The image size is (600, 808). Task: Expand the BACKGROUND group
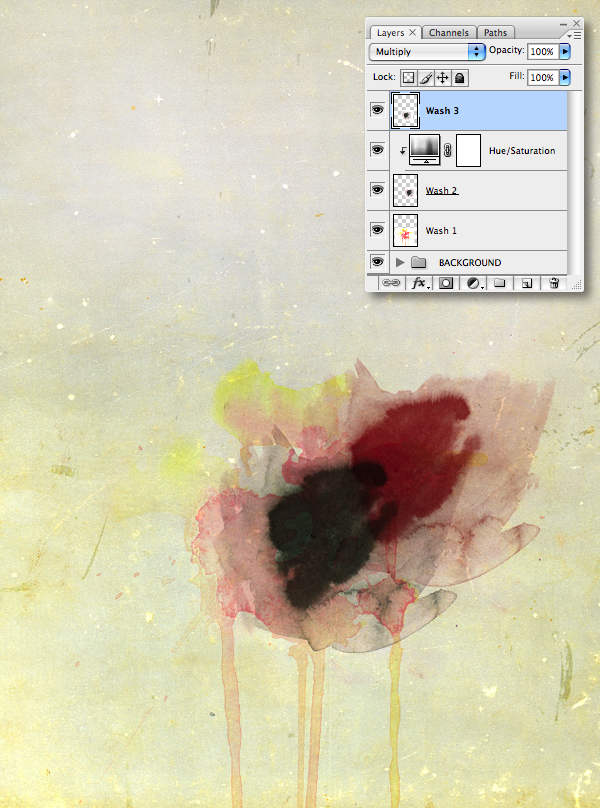pyautogui.click(x=400, y=262)
